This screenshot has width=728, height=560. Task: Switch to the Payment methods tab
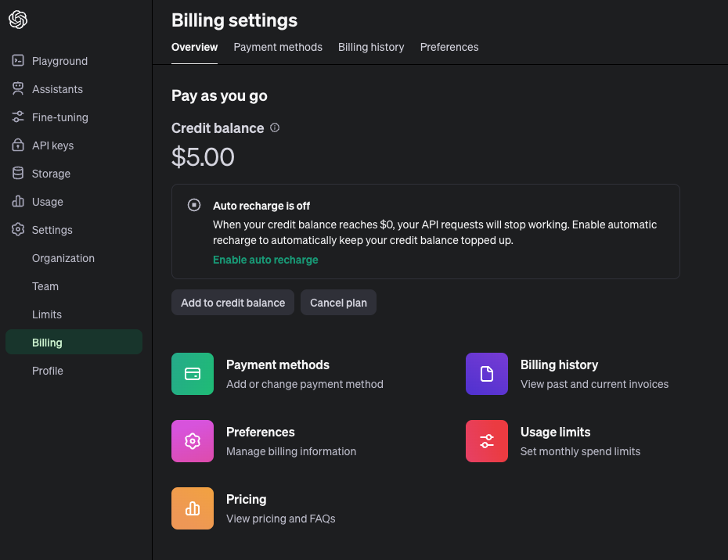coord(278,47)
